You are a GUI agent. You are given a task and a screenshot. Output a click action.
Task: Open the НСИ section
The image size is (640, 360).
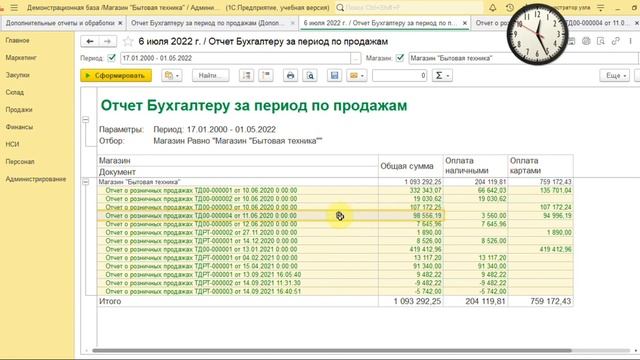pos(12,144)
